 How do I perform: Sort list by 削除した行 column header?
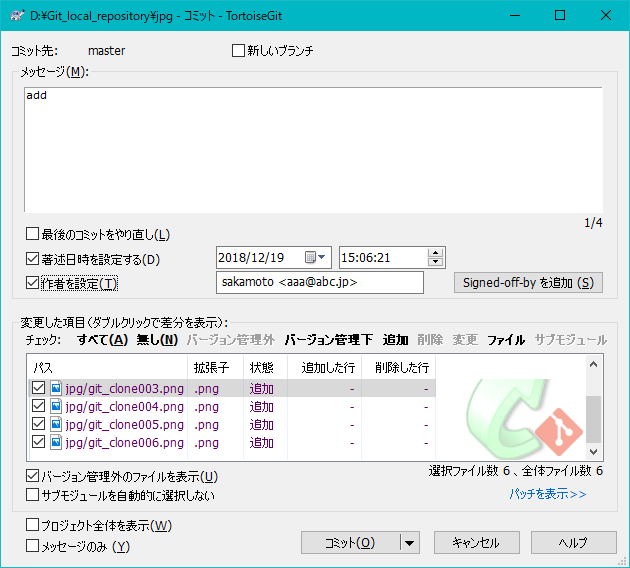pos(399,367)
